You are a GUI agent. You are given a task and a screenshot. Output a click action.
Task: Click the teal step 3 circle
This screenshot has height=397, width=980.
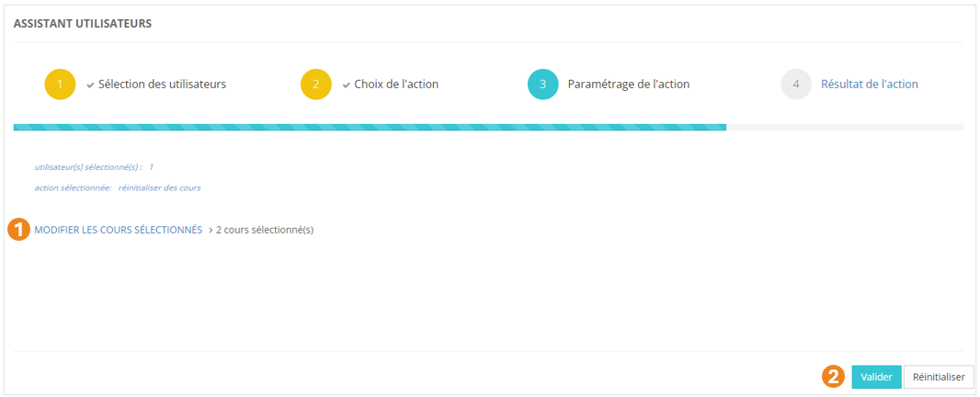(x=542, y=85)
